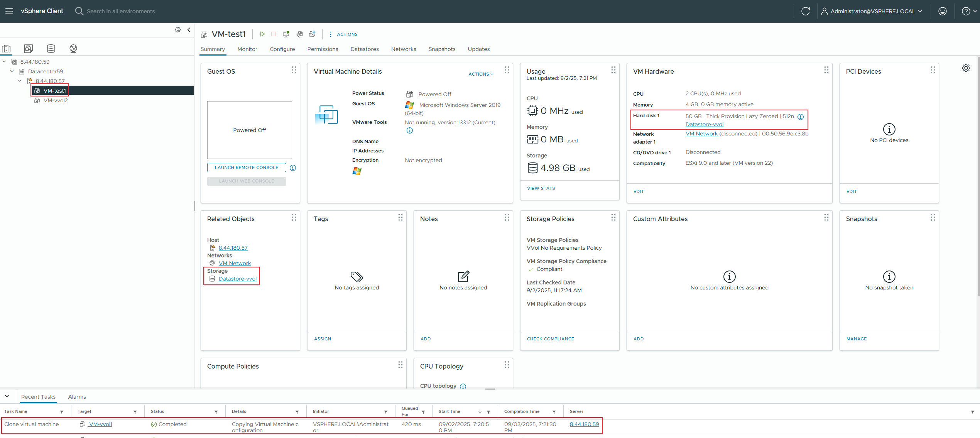Collapse the Recent Tasks bottom panel chevron
980x438 pixels.
(x=7, y=396)
